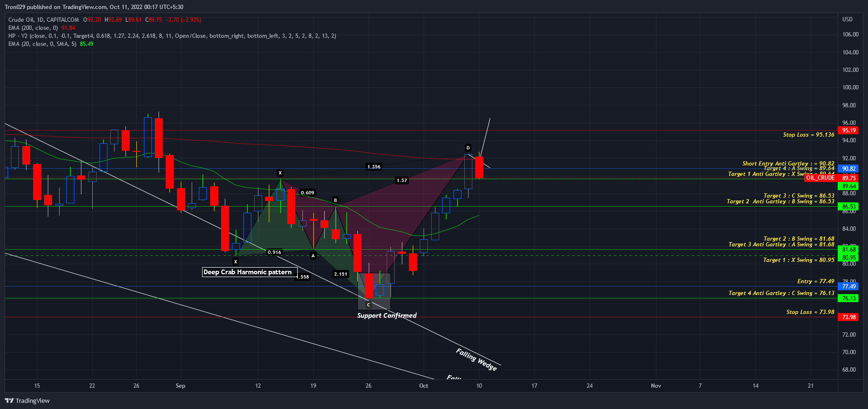Click the 0.916 ratio label
The height and width of the screenshot is (409, 868).
coord(275,252)
